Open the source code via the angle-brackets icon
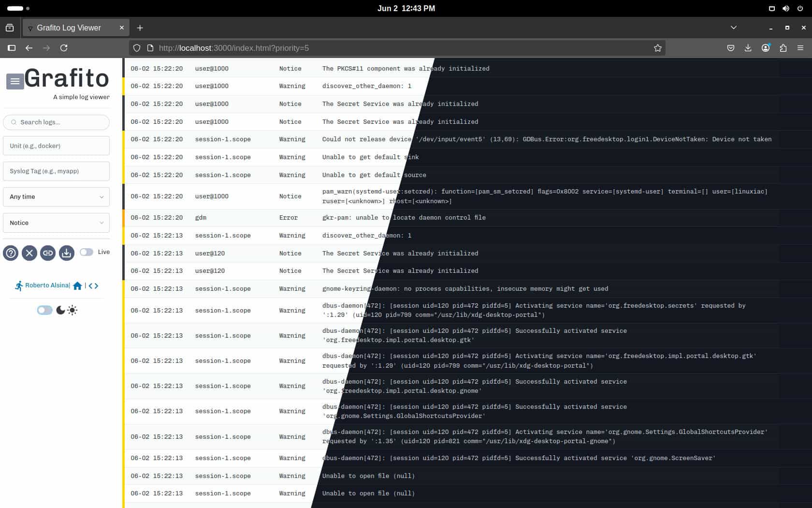The width and height of the screenshot is (812, 508). (93, 285)
